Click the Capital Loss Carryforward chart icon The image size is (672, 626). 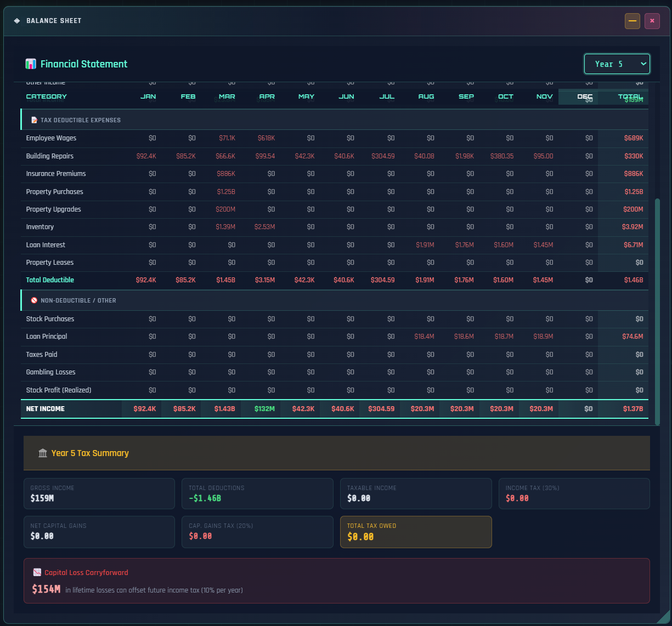coord(37,572)
